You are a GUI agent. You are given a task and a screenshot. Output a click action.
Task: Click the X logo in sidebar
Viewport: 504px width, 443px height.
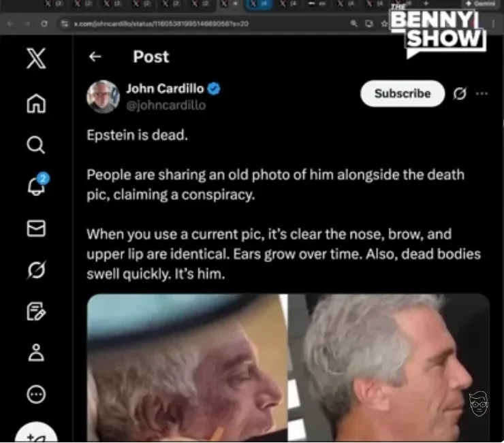click(36, 58)
